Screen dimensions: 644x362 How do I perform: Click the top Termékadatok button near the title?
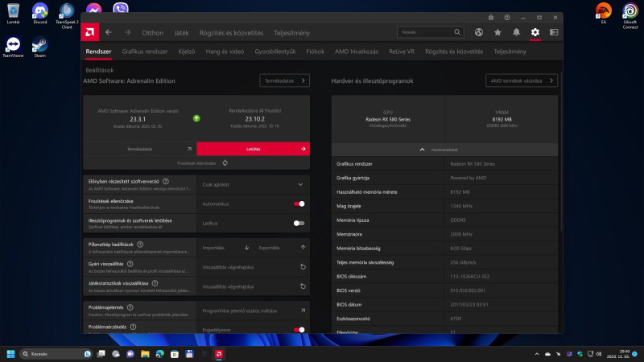pos(284,81)
